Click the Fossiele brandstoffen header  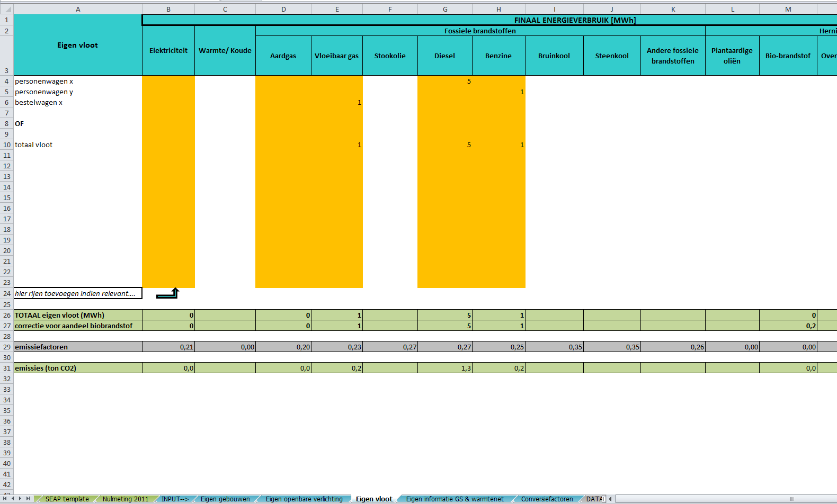pos(480,31)
